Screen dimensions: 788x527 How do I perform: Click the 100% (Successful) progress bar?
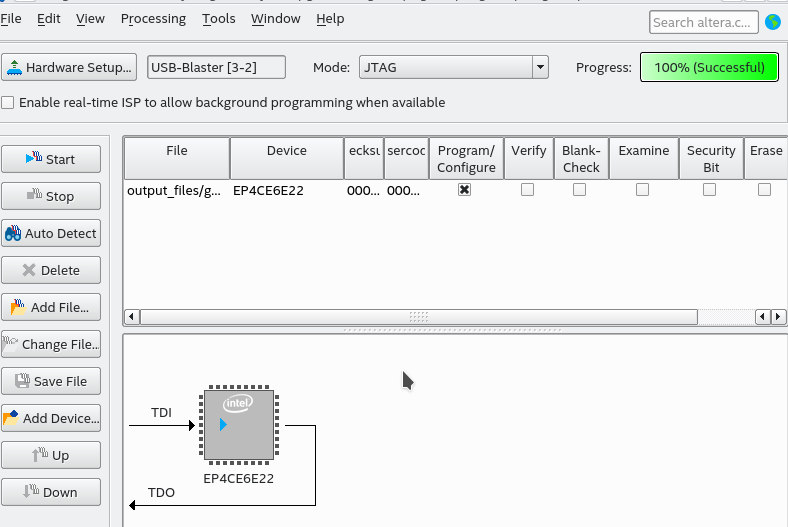(709, 67)
